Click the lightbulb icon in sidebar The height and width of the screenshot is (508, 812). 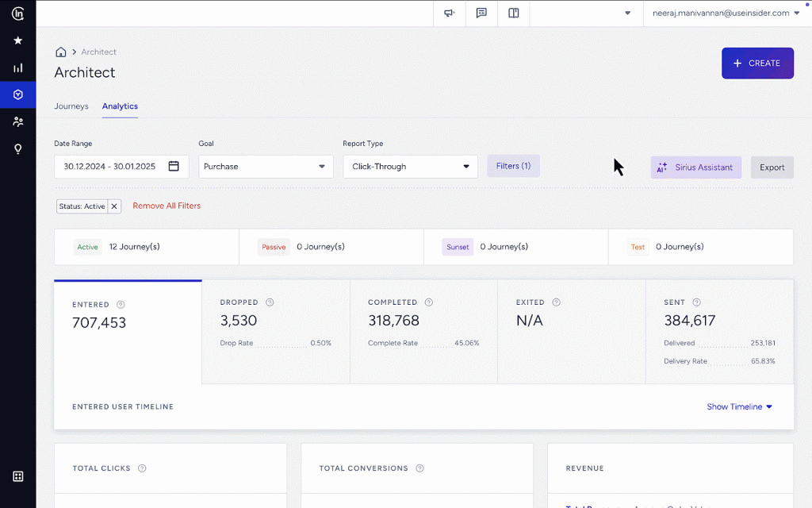coord(17,149)
